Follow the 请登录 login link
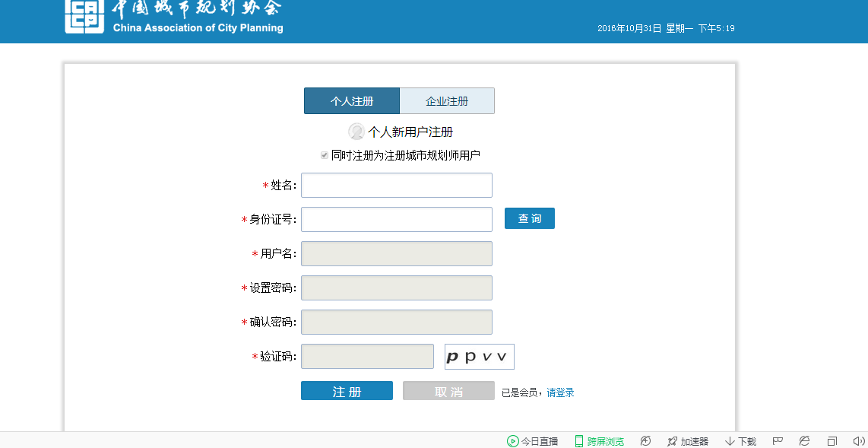The width and height of the screenshot is (868, 448). (x=560, y=392)
